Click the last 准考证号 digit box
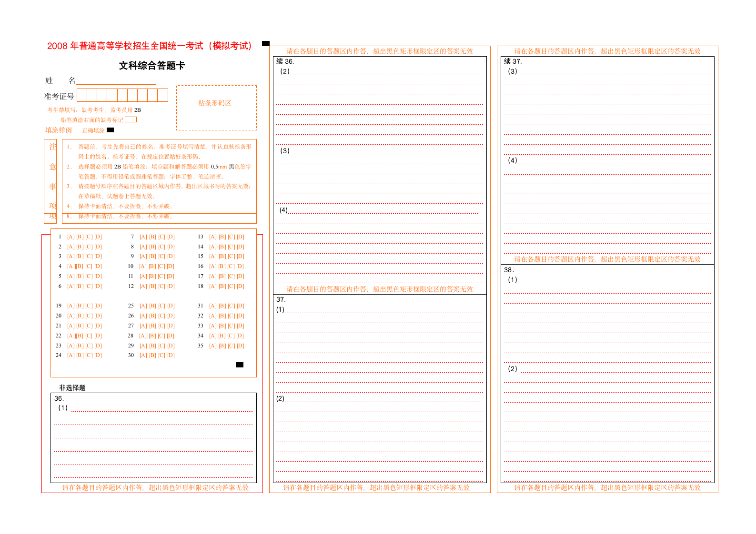This screenshot has height=534, width=756. pyautogui.click(x=163, y=95)
